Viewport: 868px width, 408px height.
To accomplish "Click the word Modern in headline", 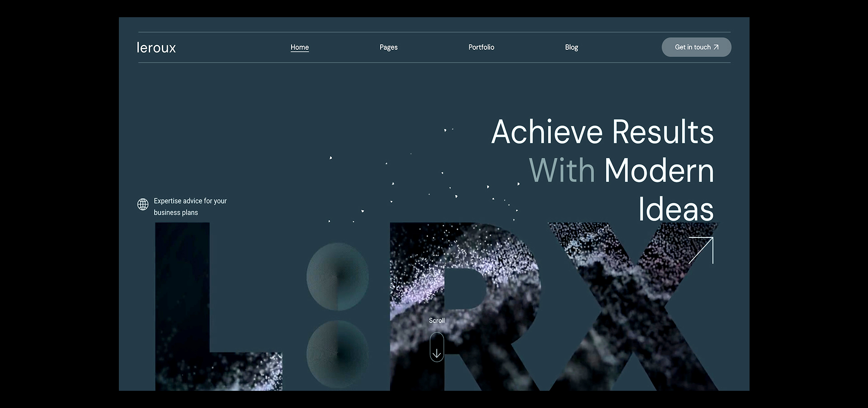I will [659, 171].
